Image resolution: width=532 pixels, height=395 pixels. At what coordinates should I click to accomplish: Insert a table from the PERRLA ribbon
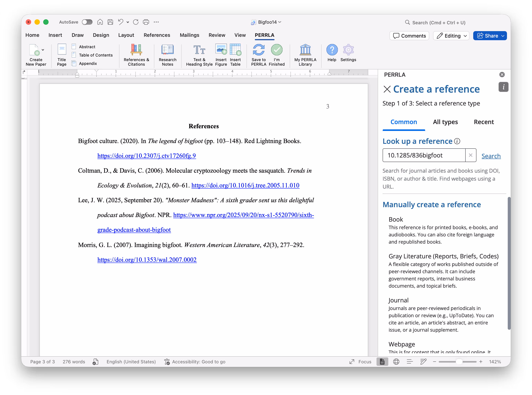coord(235,54)
